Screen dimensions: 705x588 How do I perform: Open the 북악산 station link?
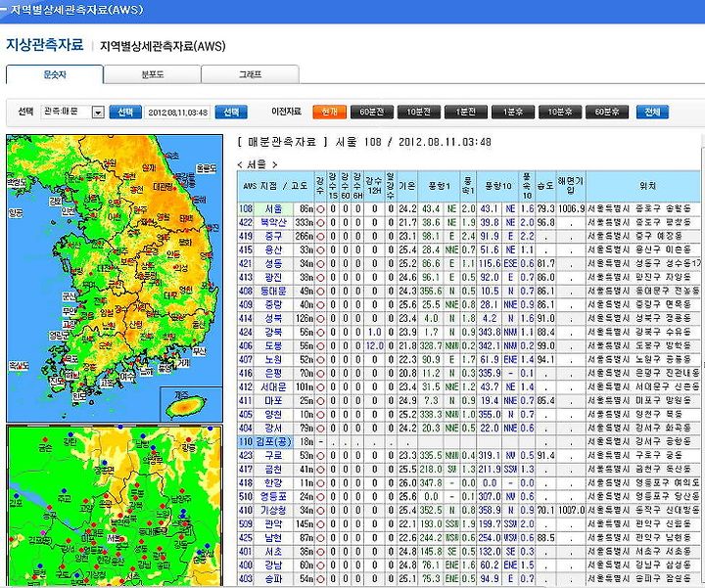point(273,223)
